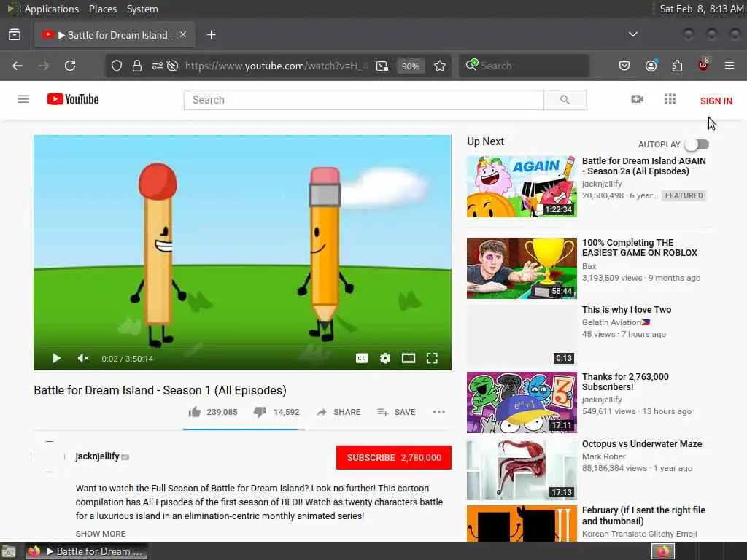
Task: Open the 'February (if I sent the right file' video
Action: click(x=643, y=516)
